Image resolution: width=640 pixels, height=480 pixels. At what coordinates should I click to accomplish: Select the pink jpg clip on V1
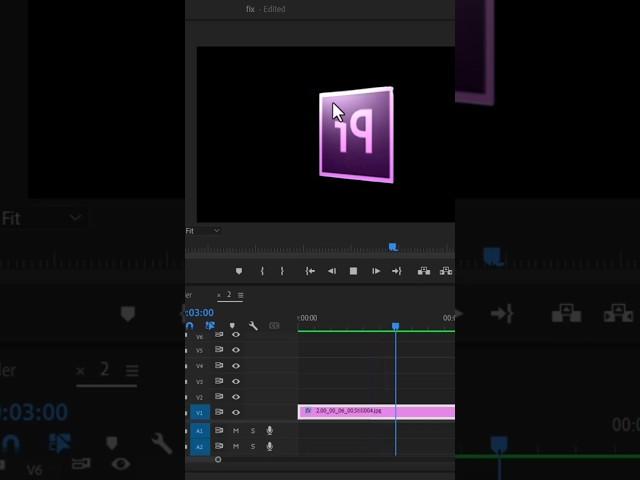(376, 411)
